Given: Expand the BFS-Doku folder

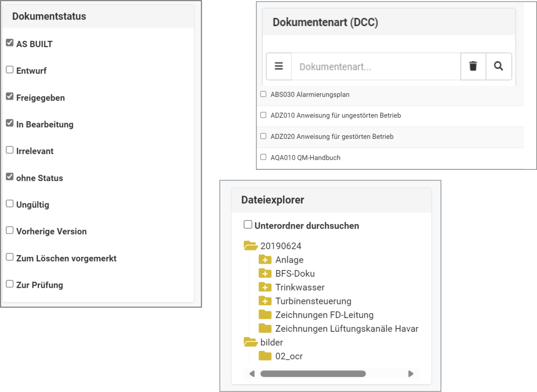Looking at the screenshot, I should (265, 274).
